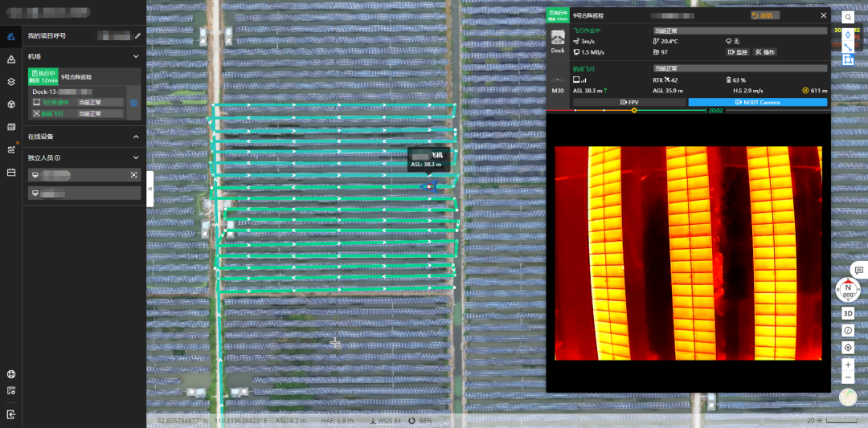
Task: Click the map info icon
Action: [x=848, y=330]
